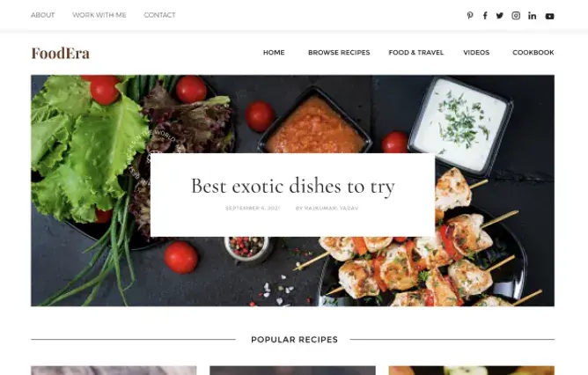This screenshot has width=588, height=375.
Task: Go to the About page
Action: point(43,15)
